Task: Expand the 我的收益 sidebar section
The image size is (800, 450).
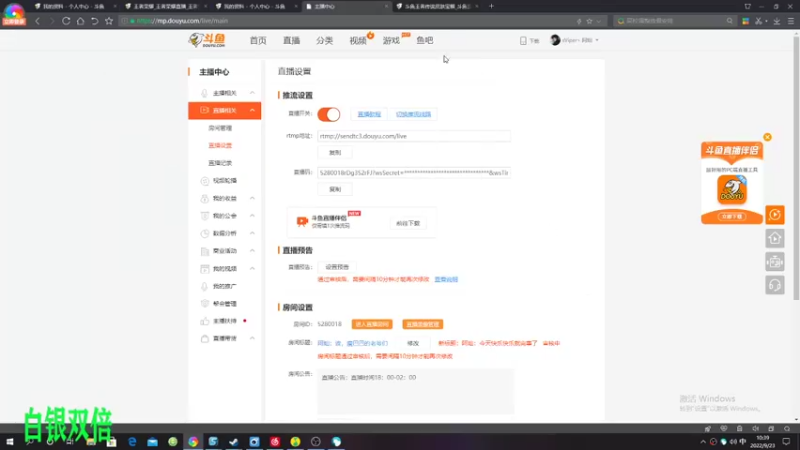Action: [x=252, y=198]
